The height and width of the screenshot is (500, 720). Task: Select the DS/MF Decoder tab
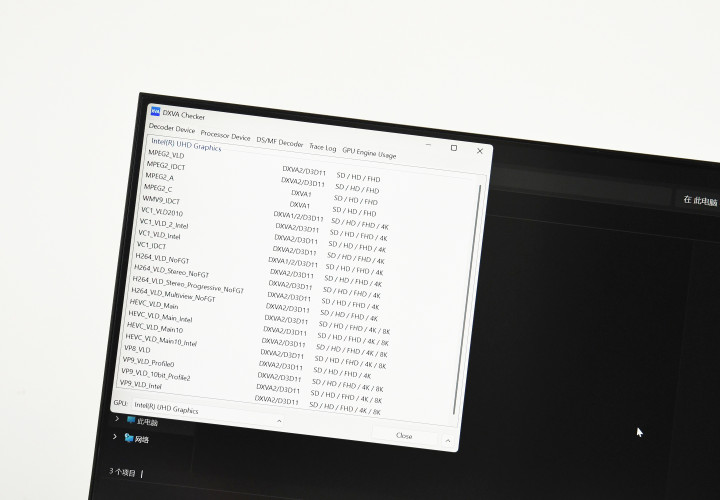click(x=279, y=142)
